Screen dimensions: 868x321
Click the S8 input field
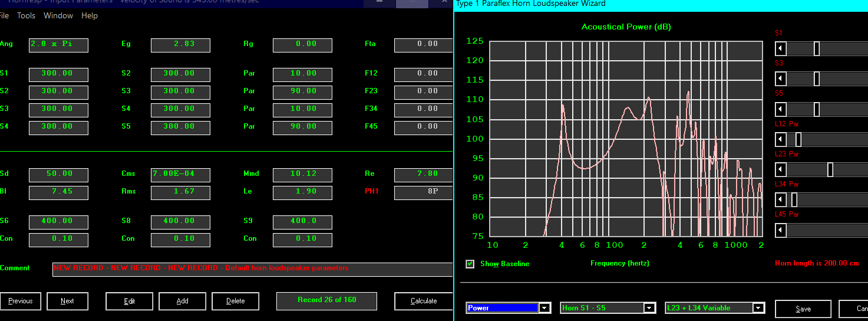tap(180, 222)
